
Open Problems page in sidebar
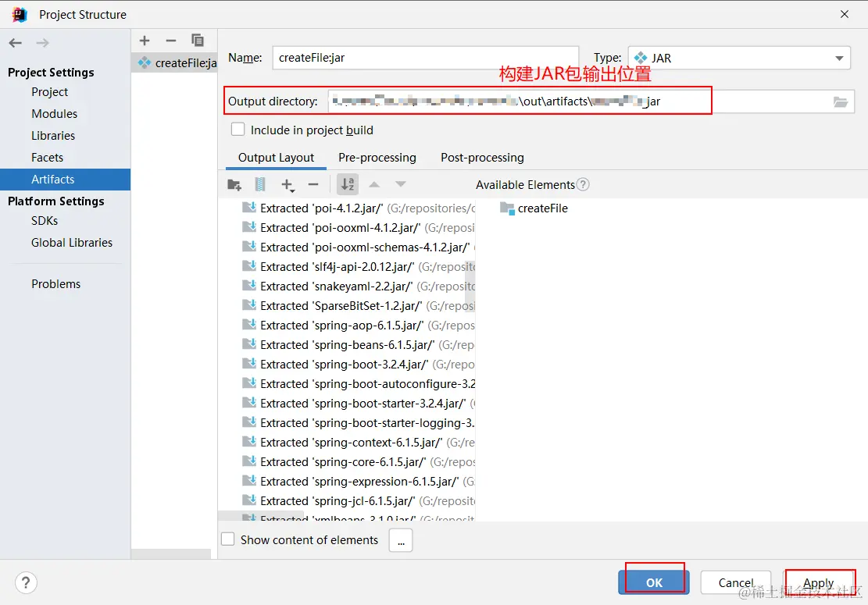[55, 283]
